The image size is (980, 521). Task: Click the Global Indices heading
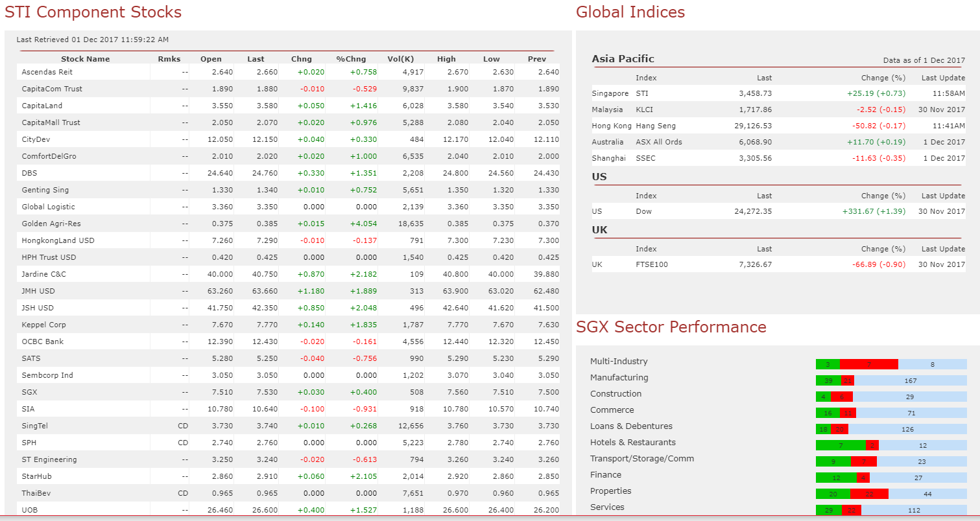pyautogui.click(x=628, y=12)
